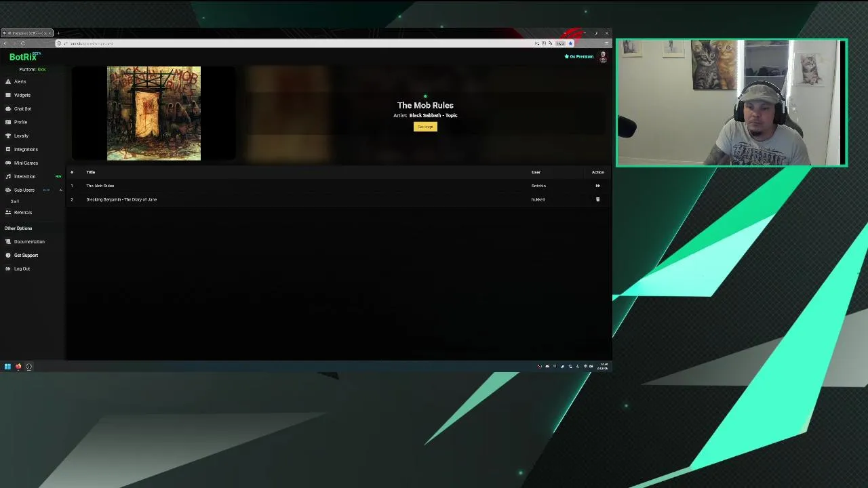Open the browser menu at the toolbar's right end
This screenshot has height=488, width=868.
(606, 43)
